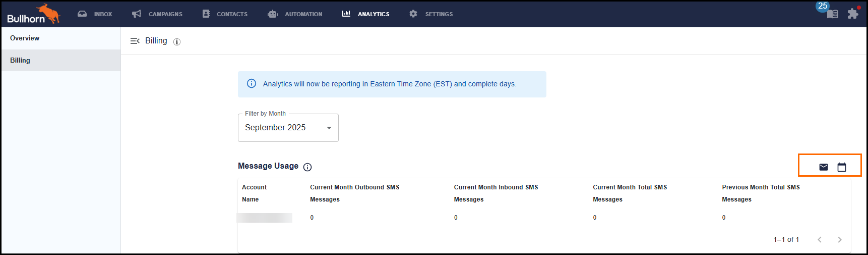Viewport: 868px width, 255px height.
Task: Open the knowledge book icon with badge 25
Action: [832, 14]
